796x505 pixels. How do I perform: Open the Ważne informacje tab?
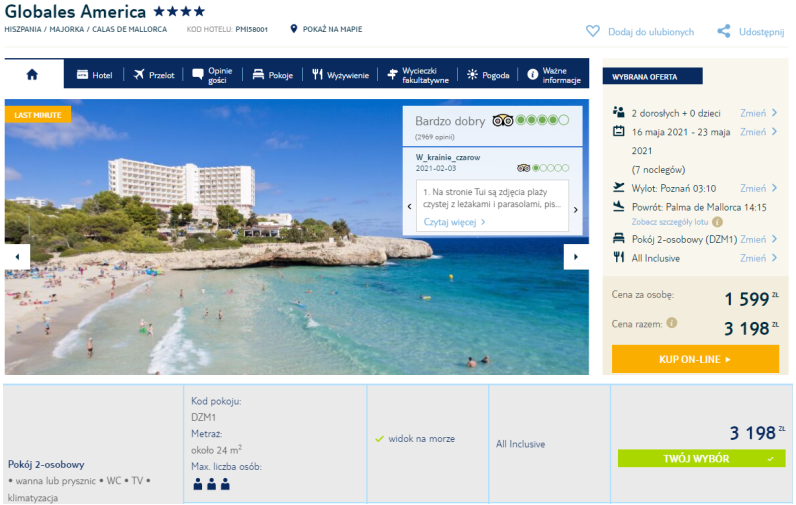pyautogui.click(x=554, y=75)
